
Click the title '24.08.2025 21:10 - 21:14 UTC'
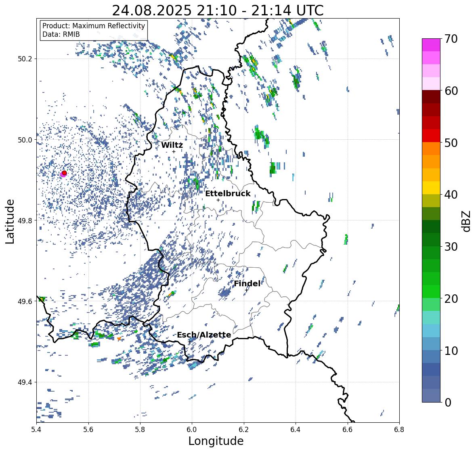click(x=218, y=10)
